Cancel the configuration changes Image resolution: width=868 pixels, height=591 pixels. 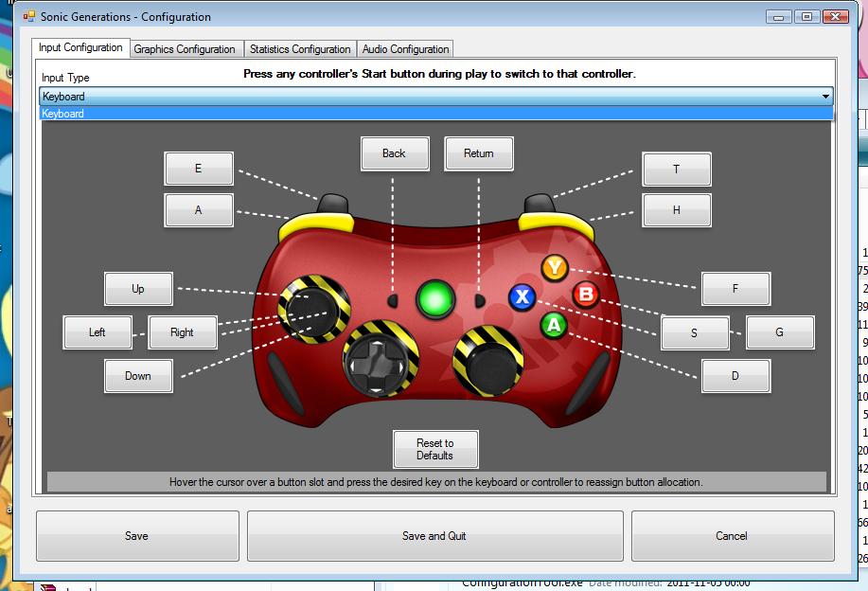pyautogui.click(x=733, y=536)
